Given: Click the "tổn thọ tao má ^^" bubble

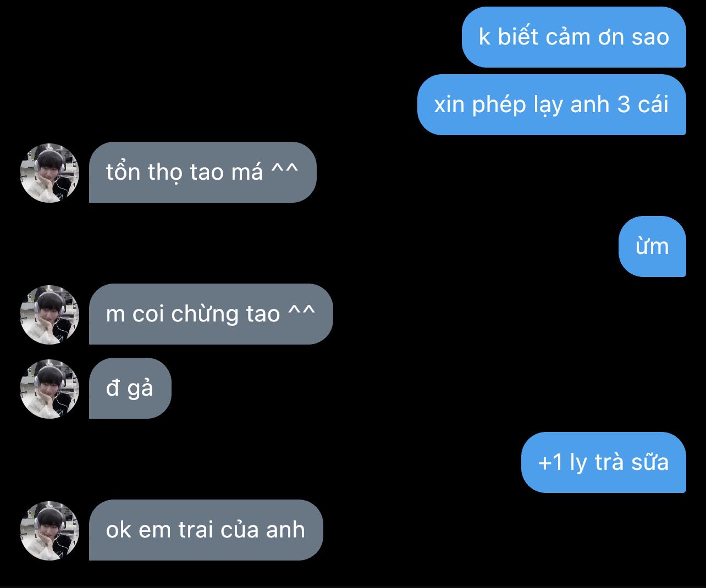Looking at the screenshot, I should (x=203, y=173).
